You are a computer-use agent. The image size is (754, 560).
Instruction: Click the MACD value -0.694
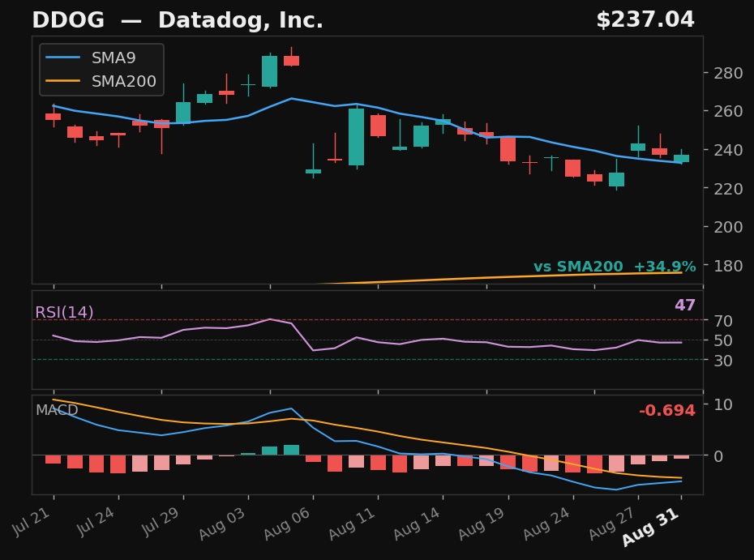coord(667,411)
